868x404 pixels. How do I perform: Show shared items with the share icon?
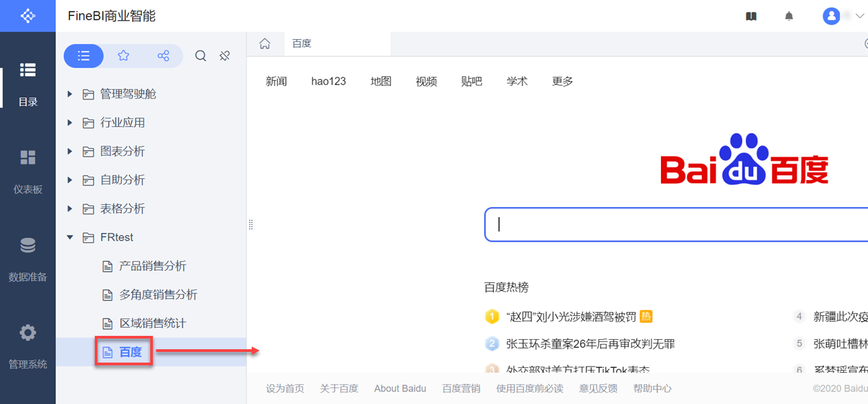click(163, 56)
